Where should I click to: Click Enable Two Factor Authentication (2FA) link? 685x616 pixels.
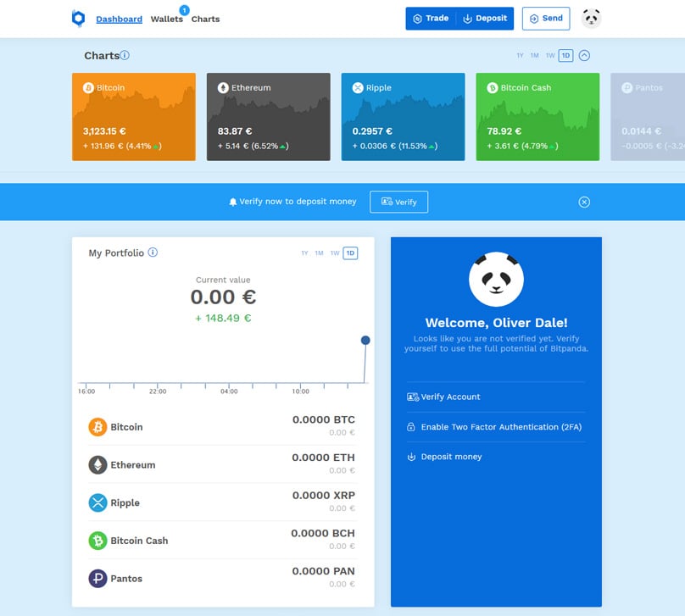click(x=501, y=427)
